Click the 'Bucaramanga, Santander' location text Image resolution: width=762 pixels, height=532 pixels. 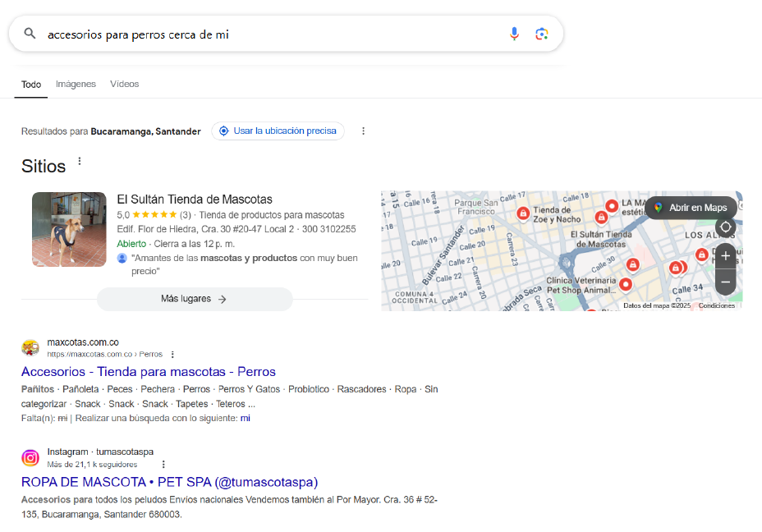point(146,131)
